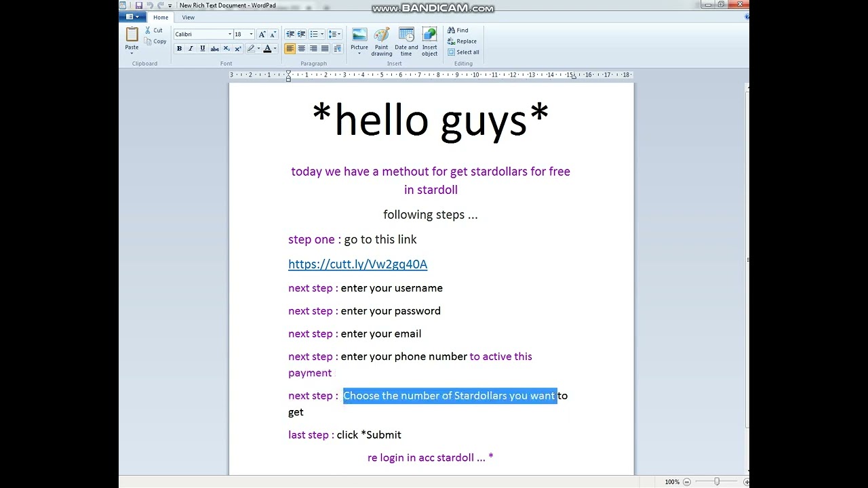868x488 pixels.
Task: Click the zoom slider handle
Action: [717, 482]
